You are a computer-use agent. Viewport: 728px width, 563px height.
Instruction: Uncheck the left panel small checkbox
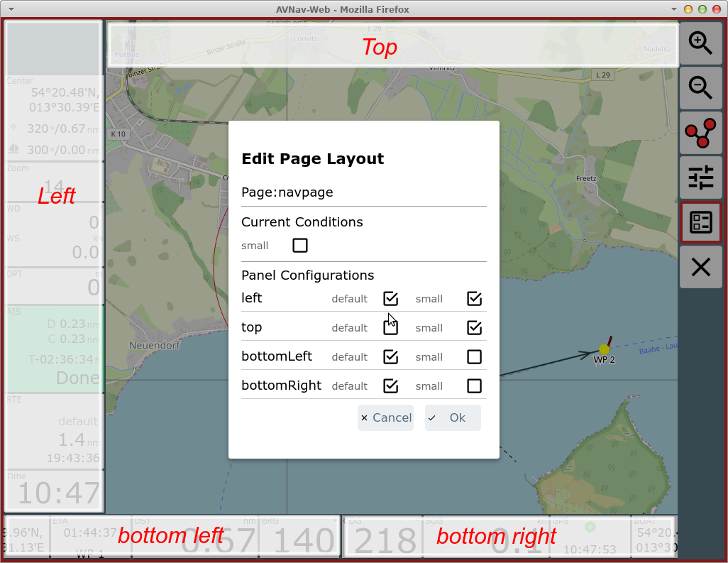click(x=474, y=299)
